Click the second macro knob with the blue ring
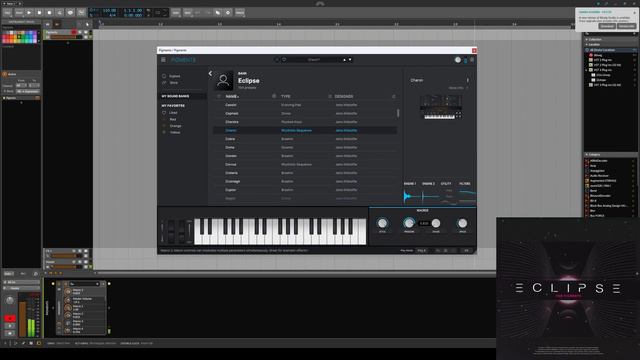Image resolution: width=640 pixels, height=360 pixels. tap(409, 223)
